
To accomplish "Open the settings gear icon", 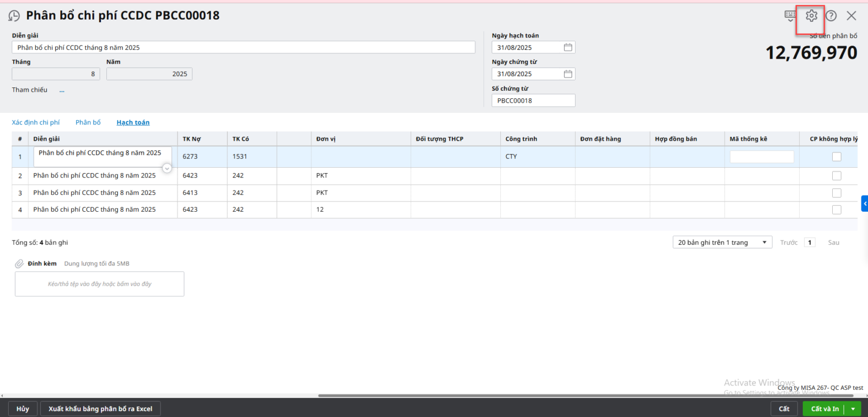I will pyautogui.click(x=811, y=16).
